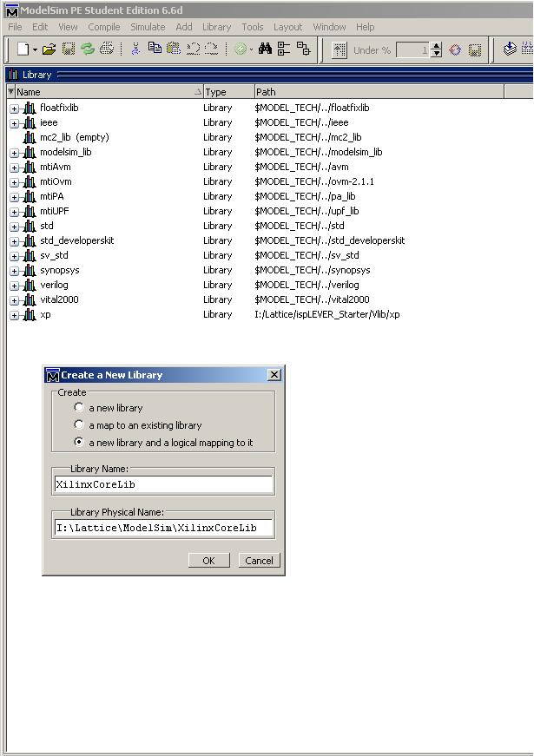The image size is (534, 756).
Task: Click the Copy toolbar icon
Action: pos(155,48)
